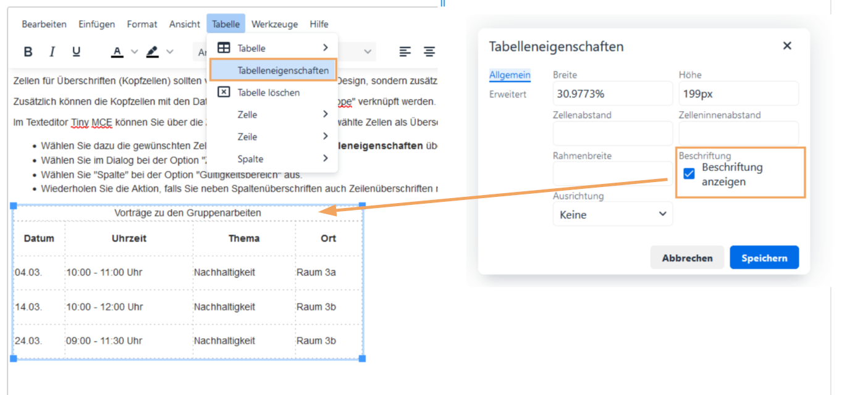Screen dimensions: 868x395
Task: Click the table grid icon beside Tabelle
Action: [223, 48]
